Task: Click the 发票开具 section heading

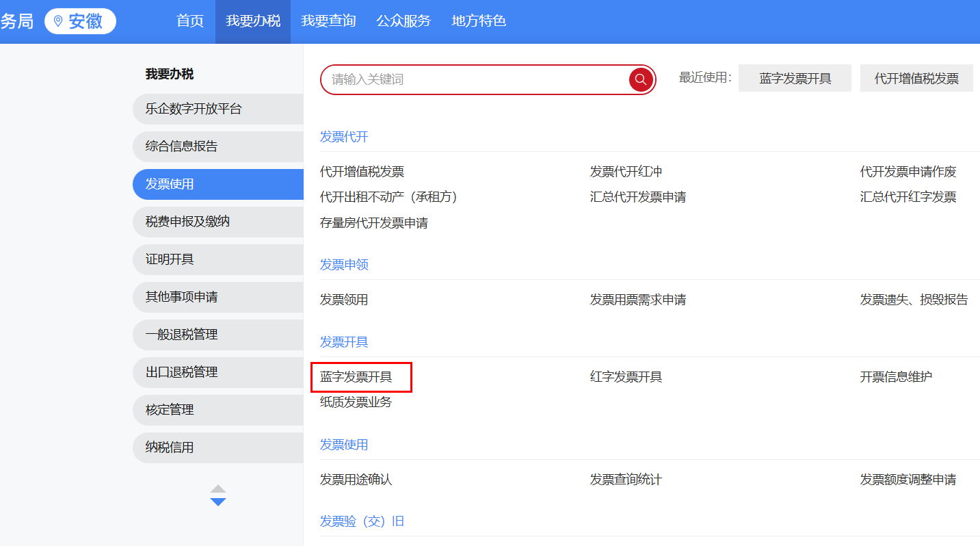Action: pos(344,341)
